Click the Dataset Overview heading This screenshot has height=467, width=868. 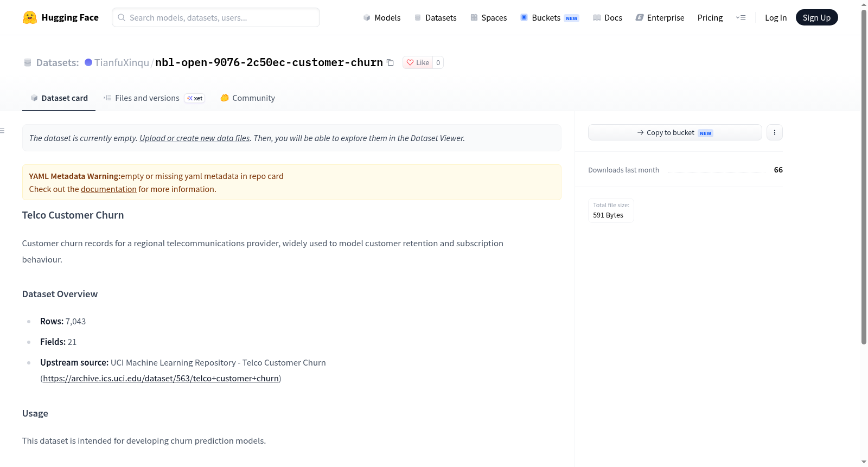point(60,294)
